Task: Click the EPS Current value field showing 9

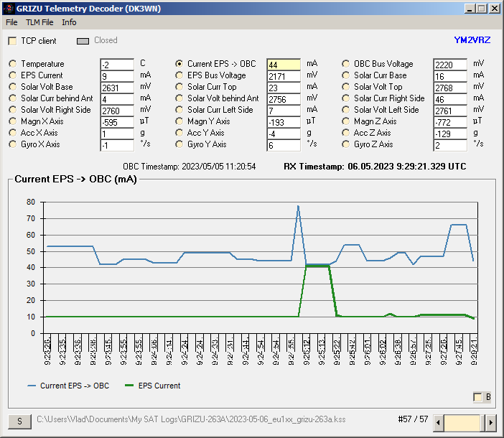Action: pyautogui.click(x=117, y=76)
